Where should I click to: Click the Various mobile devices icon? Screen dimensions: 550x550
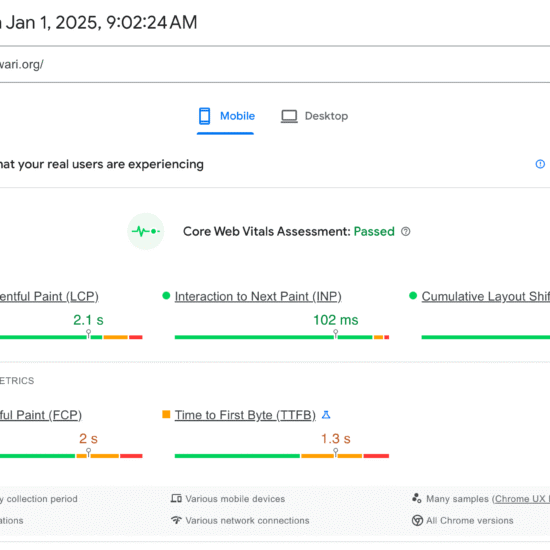pyautogui.click(x=176, y=498)
